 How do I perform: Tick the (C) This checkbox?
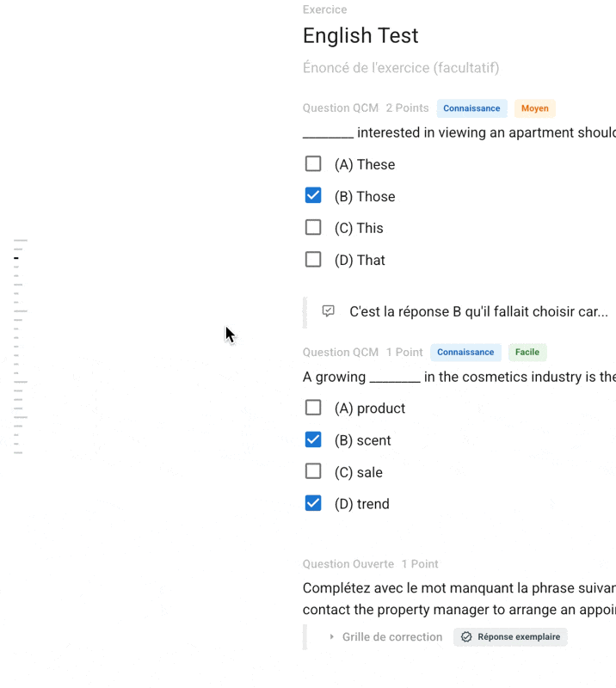313,228
